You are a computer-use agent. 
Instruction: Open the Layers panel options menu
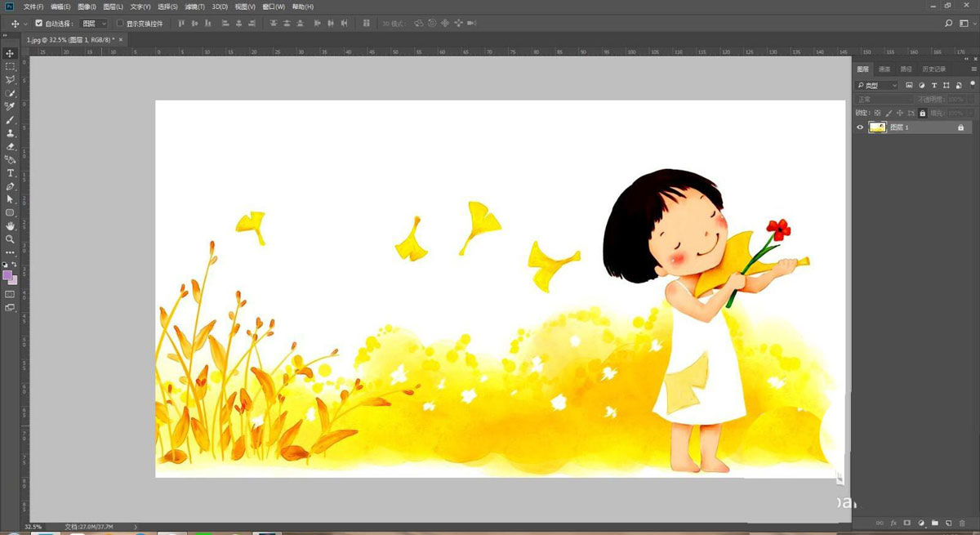tap(973, 69)
